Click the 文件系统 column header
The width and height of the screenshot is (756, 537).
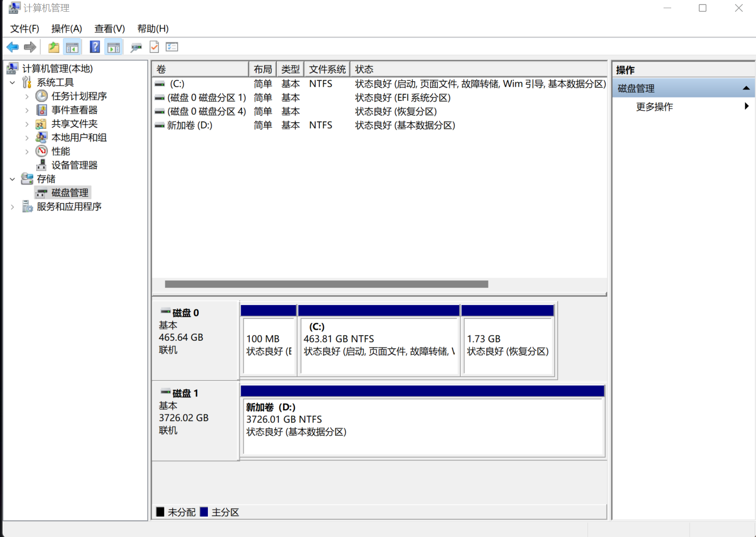pyautogui.click(x=327, y=69)
